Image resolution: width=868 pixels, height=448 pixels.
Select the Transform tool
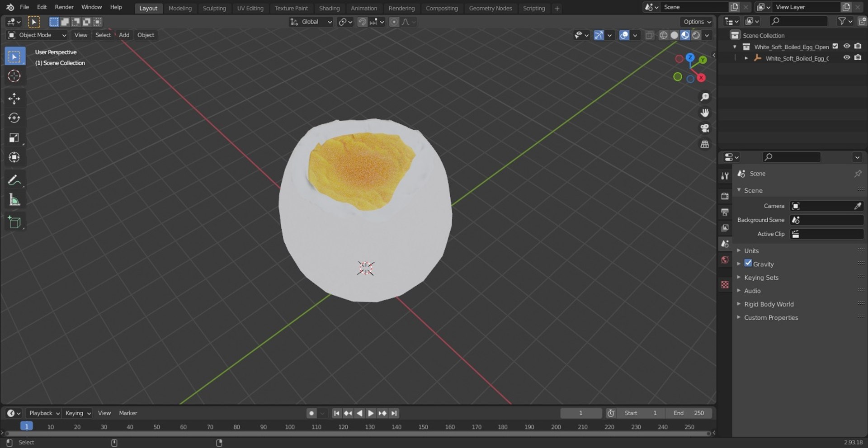pos(14,157)
